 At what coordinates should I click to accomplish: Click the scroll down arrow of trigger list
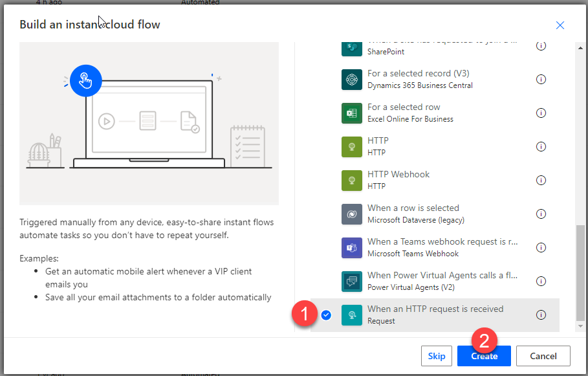(580, 326)
